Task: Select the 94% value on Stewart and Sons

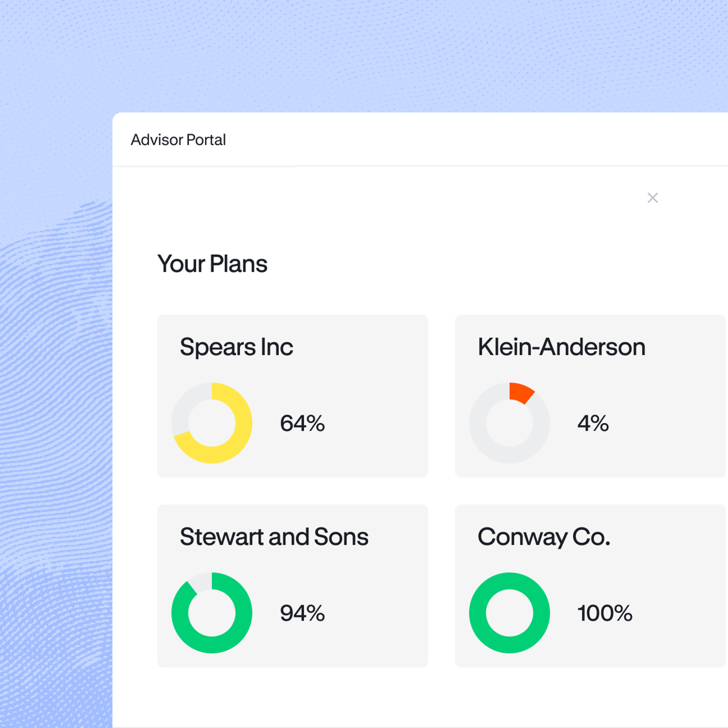Action: coord(302,613)
